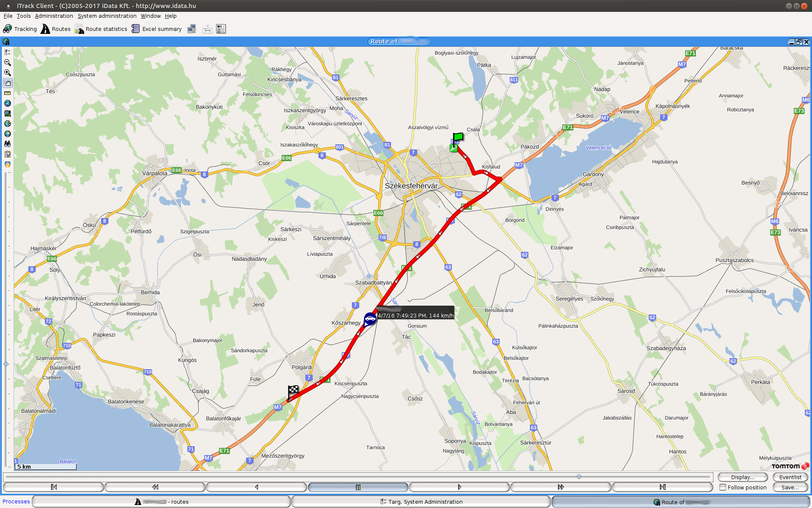The height and width of the screenshot is (508, 812).
Task: Open the System administration menu
Action: [x=107, y=16]
